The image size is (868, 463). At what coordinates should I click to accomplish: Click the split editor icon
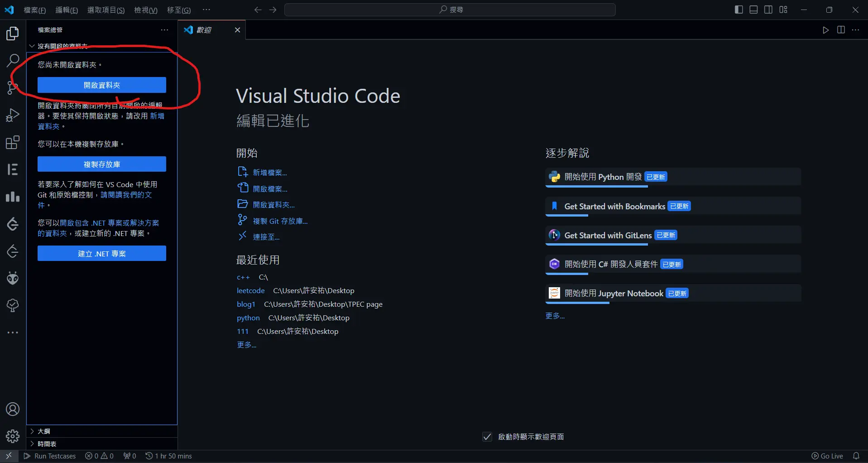841,30
